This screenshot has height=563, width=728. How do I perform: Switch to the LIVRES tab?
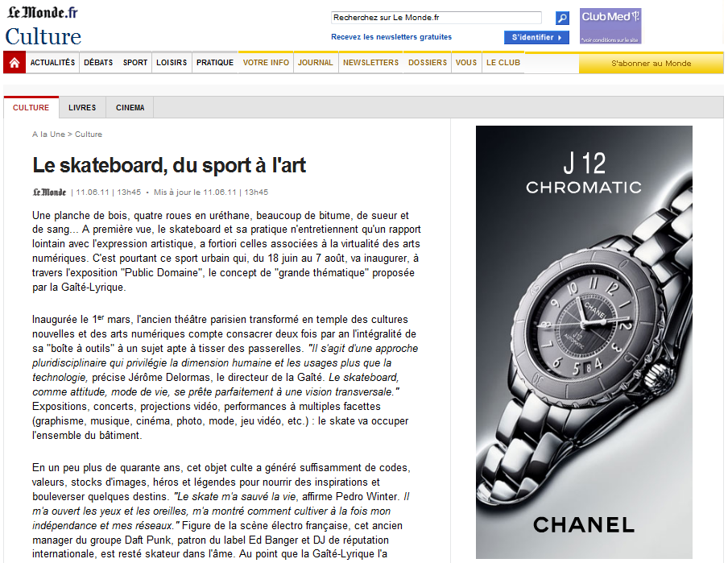pos(82,108)
